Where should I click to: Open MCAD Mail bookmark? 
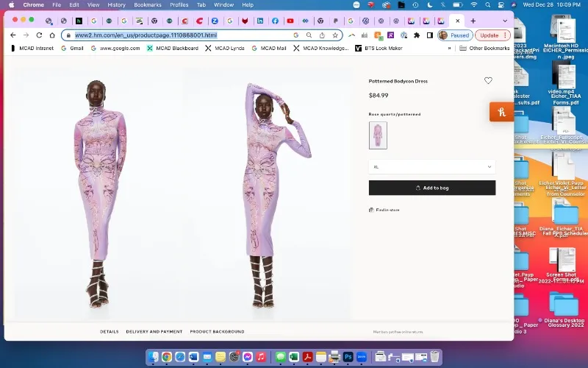coord(269,48)
